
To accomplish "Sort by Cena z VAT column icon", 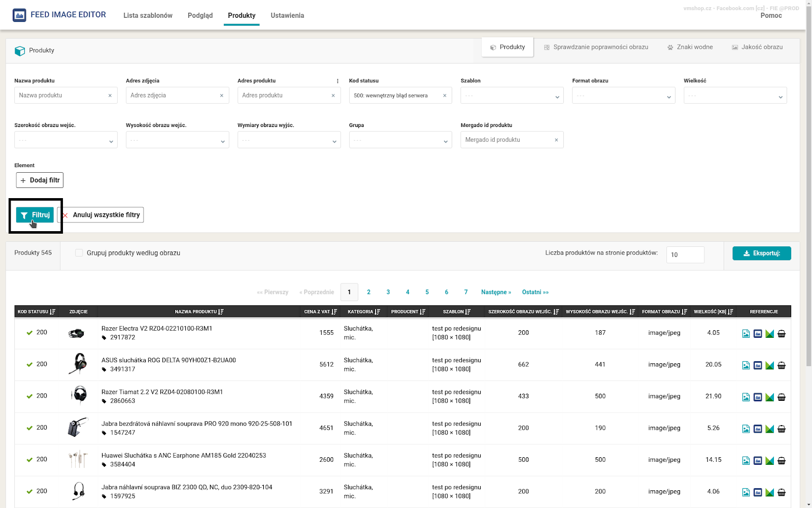I will point(334,312).
